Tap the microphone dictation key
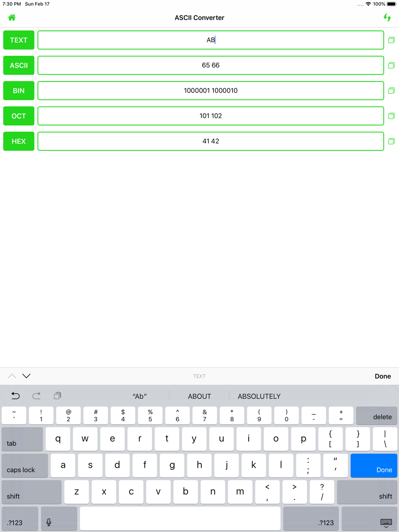Image resolution: width=399 pixels, height=532 pixels. (x=59, y=519)
